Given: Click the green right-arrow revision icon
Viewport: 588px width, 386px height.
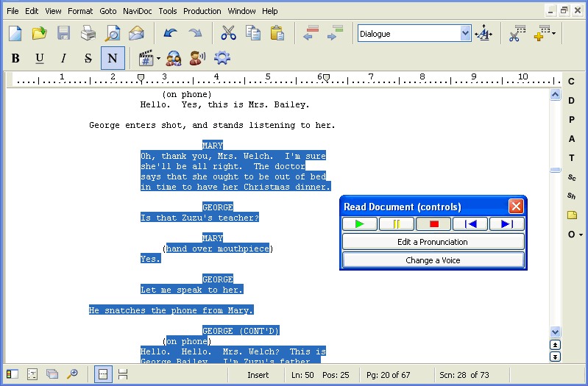Looking at the screenshot, I should click(335, 33).
